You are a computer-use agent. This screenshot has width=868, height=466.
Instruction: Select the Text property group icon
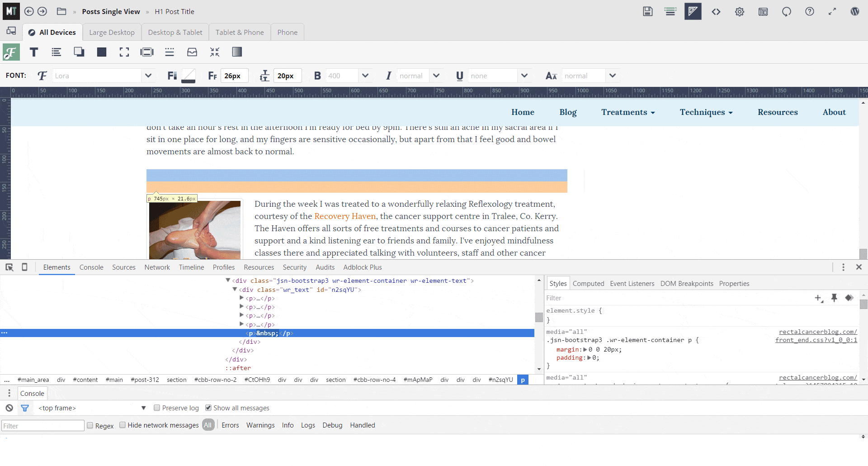pos(33,52)
